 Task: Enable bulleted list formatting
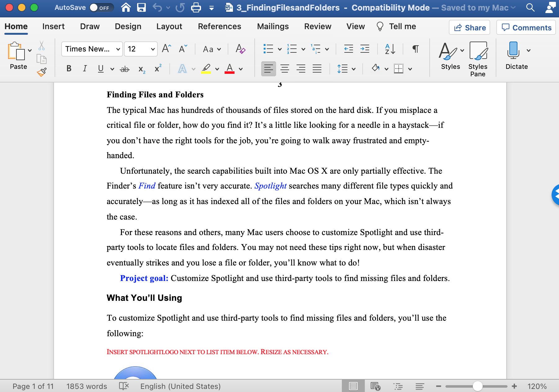(269, 49)
